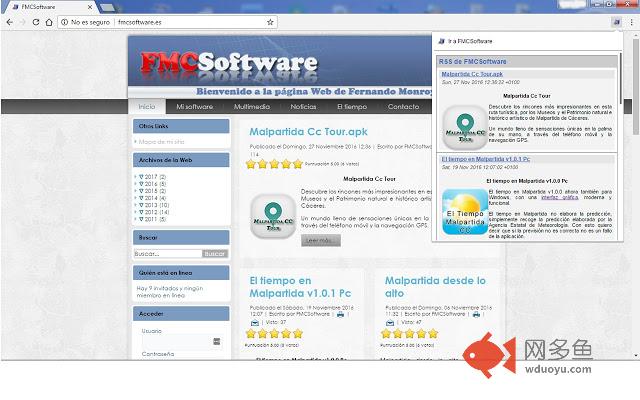Image resolution: width=640 pixels, height=400 pixels.
Task: Click the email icon in Malpartida desde lo alto
Action: (390, 323)
